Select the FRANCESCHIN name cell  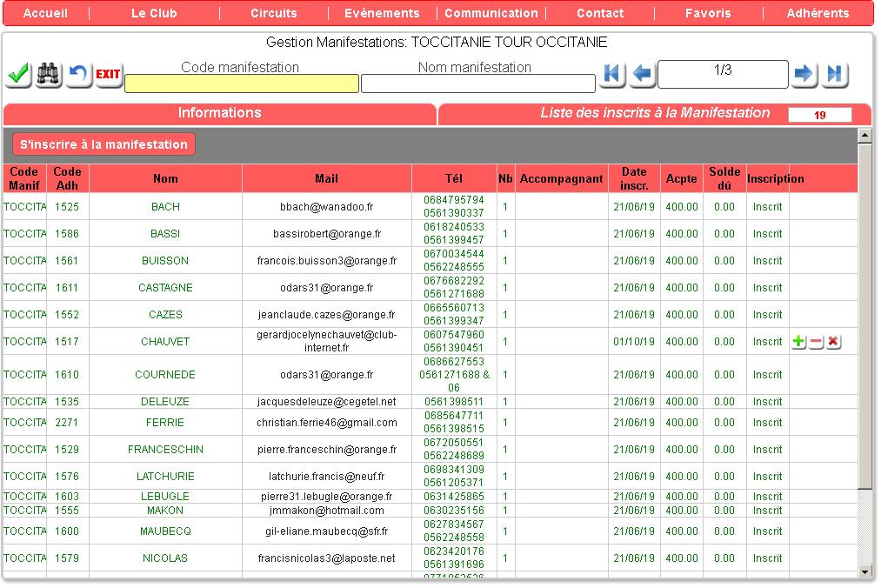(166, 450)
